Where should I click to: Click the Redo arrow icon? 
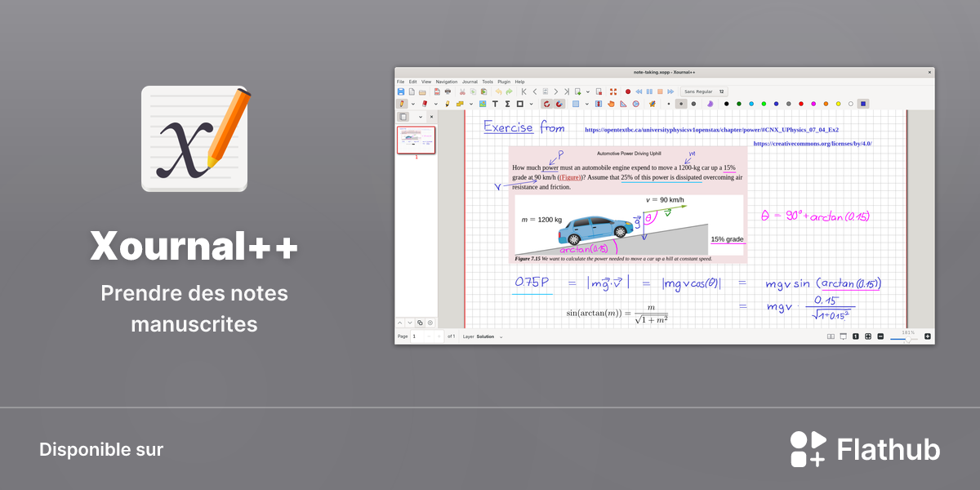510,91
